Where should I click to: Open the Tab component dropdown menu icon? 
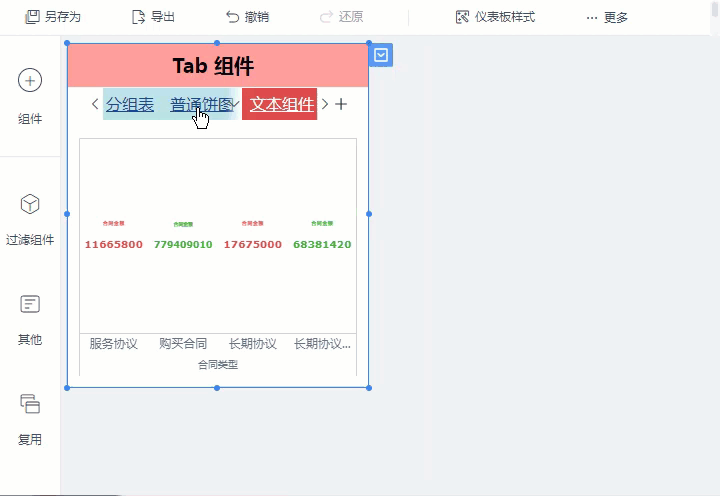381,56
